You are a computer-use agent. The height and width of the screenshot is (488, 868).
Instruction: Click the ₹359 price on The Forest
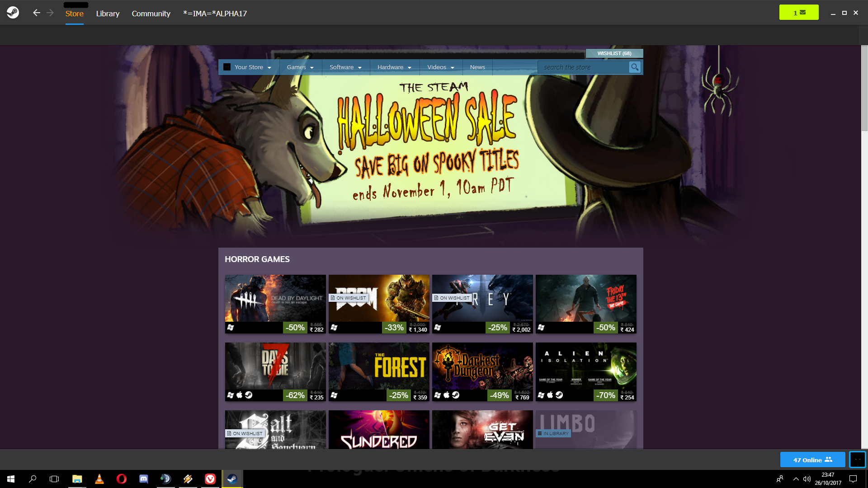pos(420,398)
